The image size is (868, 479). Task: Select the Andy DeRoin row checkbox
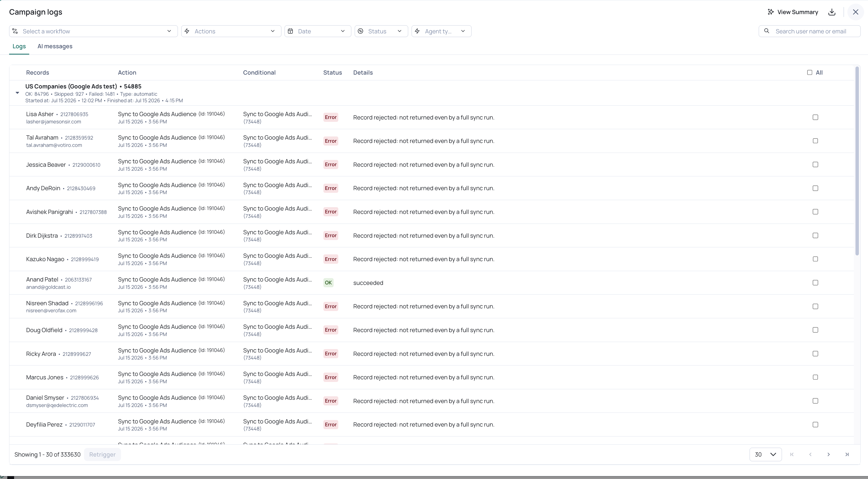(815, 188)
